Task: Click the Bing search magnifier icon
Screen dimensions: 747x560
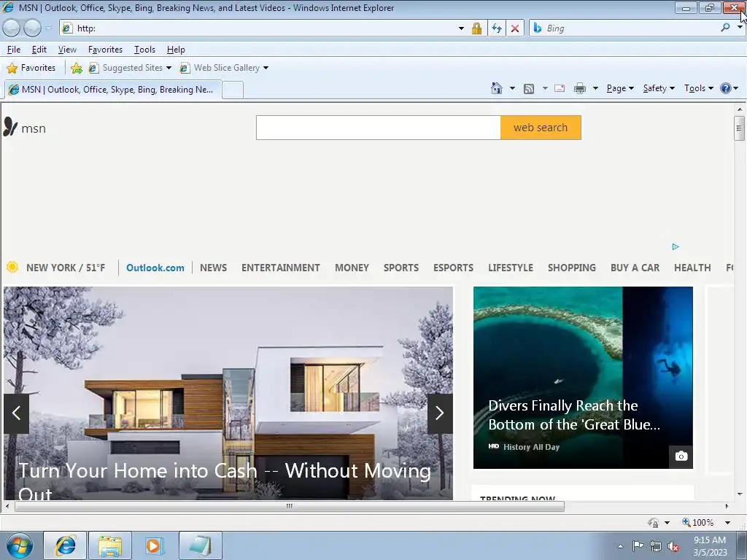Action: coord(726,28)
